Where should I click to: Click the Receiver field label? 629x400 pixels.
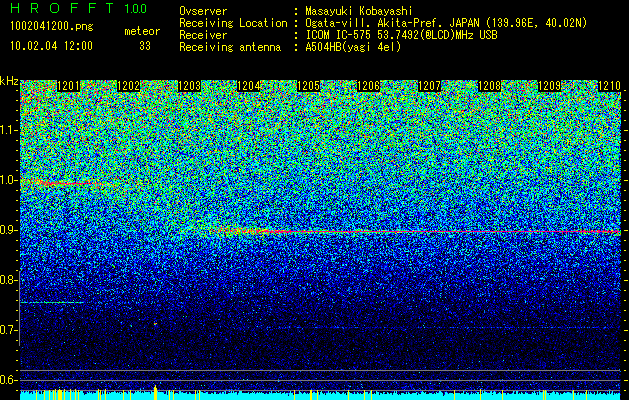[x=203, y=35]
